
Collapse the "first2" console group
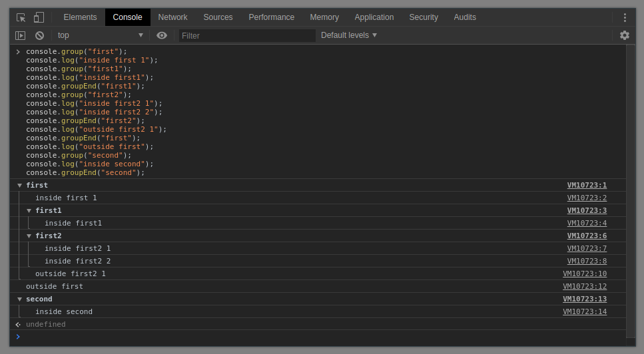(x=29, y=236)
